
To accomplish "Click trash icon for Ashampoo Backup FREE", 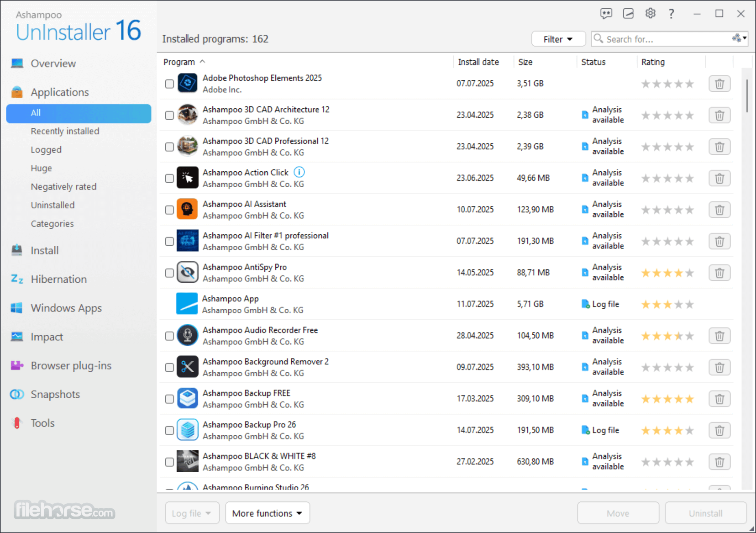I will pos(719,399).
